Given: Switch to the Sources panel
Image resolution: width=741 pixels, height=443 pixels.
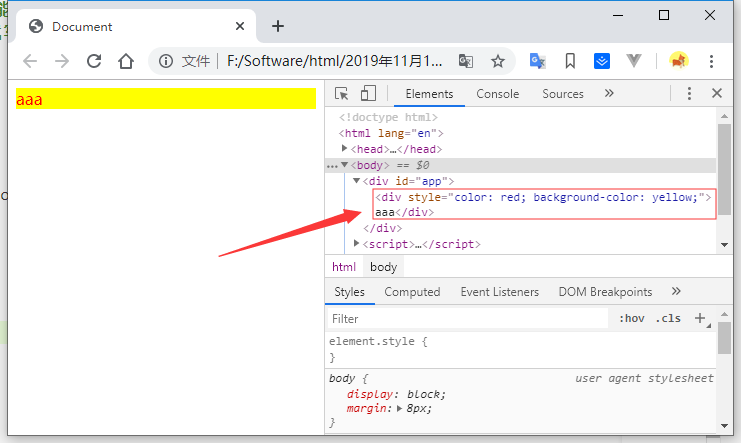Looking at the screenshot, I should tap(563, 94).
